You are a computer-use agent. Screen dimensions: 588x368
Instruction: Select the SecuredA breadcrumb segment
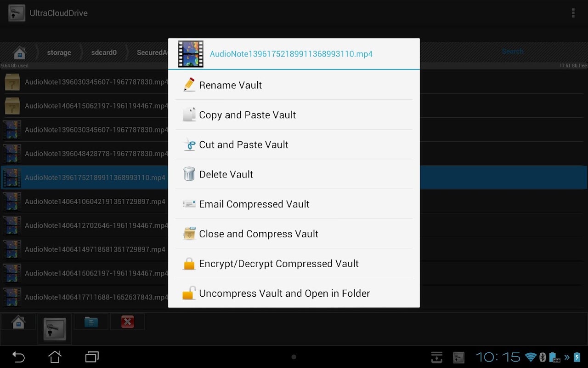click(x=152, y=52)
